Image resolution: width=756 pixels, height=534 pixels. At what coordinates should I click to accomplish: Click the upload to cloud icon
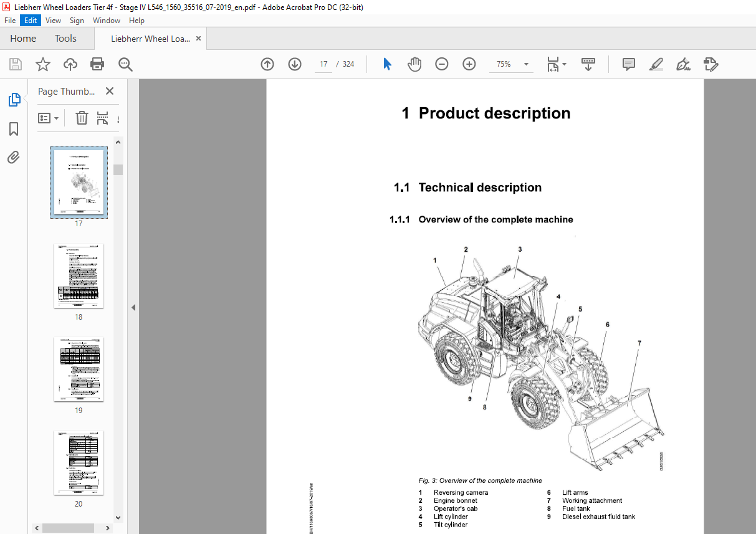(x=70, y=64)
